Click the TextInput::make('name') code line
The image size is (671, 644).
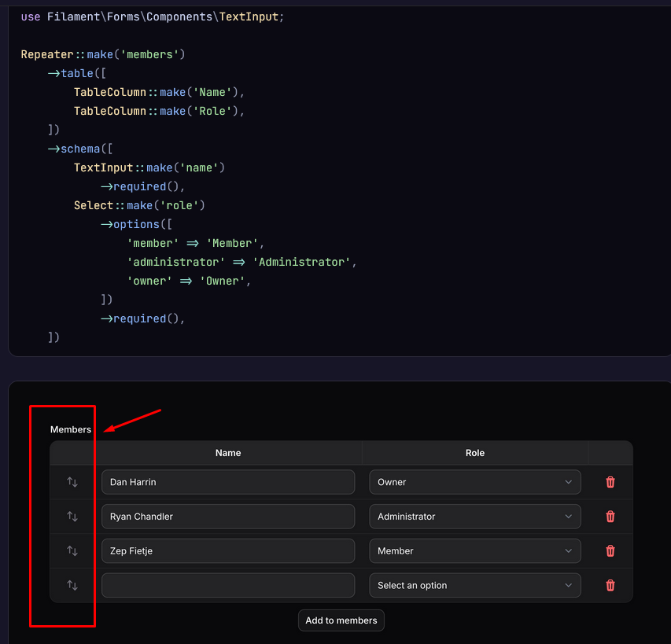(x=149, y=167)
